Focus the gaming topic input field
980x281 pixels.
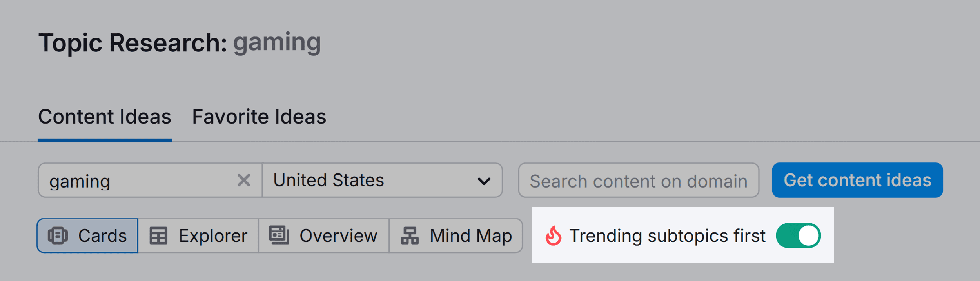click(x=137, y=181)
